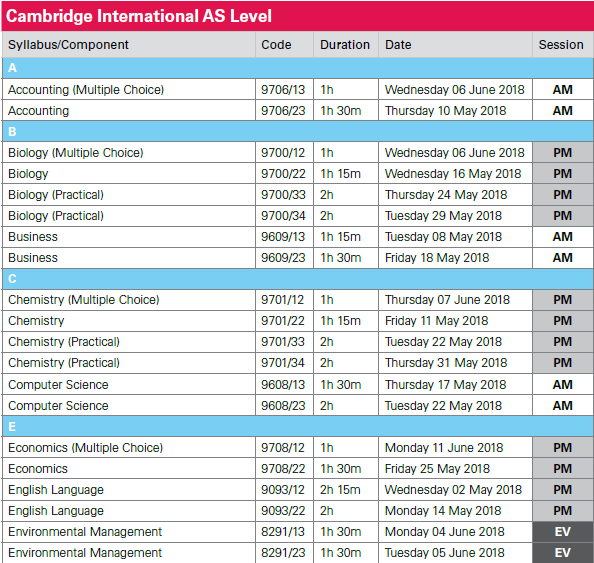594x563 pixels.
Task: Select the Economics (Multiple Choice) entry
Action: point(86,448)
